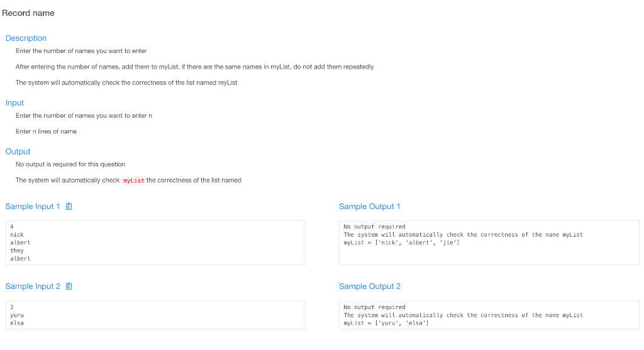Viewport: 644px width, 350px height.
Task: Click myList = ['yuru', 'elsa'] output line
Action: coord(386,324)
